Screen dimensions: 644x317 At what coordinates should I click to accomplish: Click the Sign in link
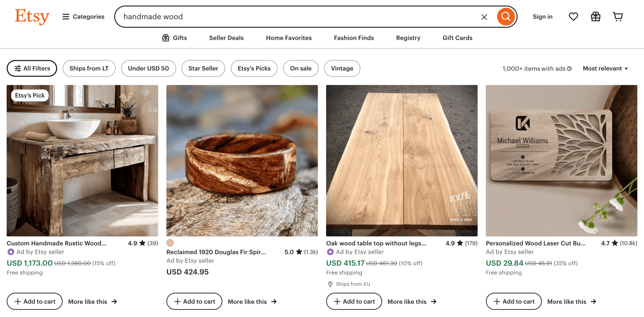coord(542,17)
